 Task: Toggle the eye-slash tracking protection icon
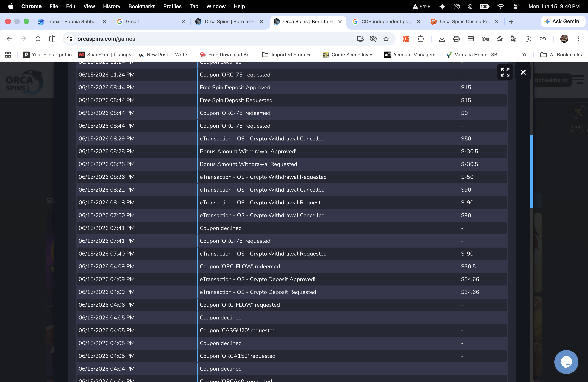[373, 39]
